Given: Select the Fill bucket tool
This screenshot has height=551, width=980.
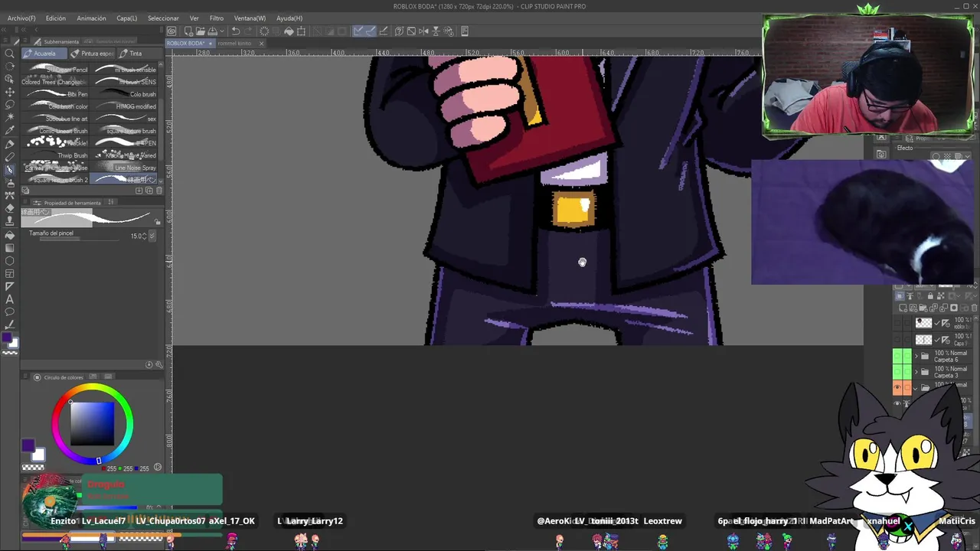Looking at the screenshot, I should pos(10,234).
